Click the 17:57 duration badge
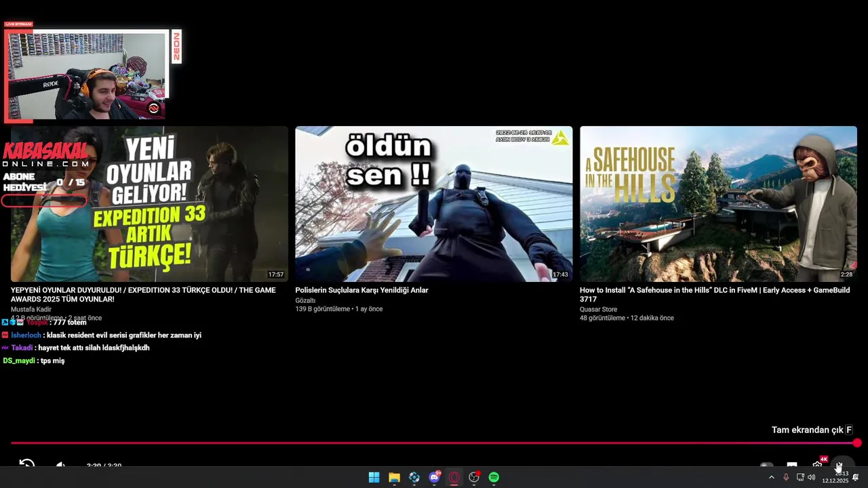The width and height of the screenshot is (868, 488). point(275,274)
